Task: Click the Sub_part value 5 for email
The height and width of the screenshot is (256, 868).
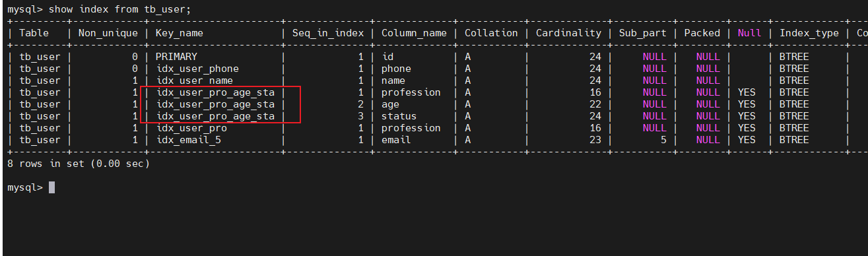Action: pos(663,140)
